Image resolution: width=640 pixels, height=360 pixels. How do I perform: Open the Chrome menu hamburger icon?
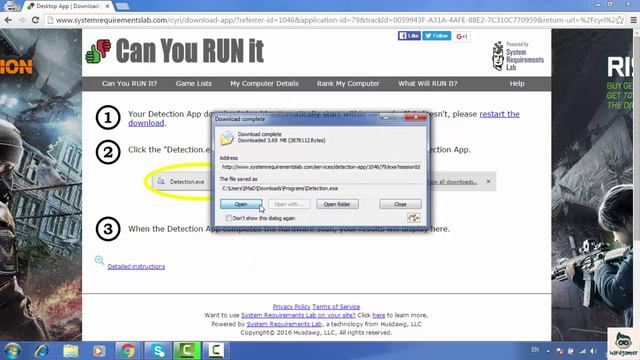point(633,20)
